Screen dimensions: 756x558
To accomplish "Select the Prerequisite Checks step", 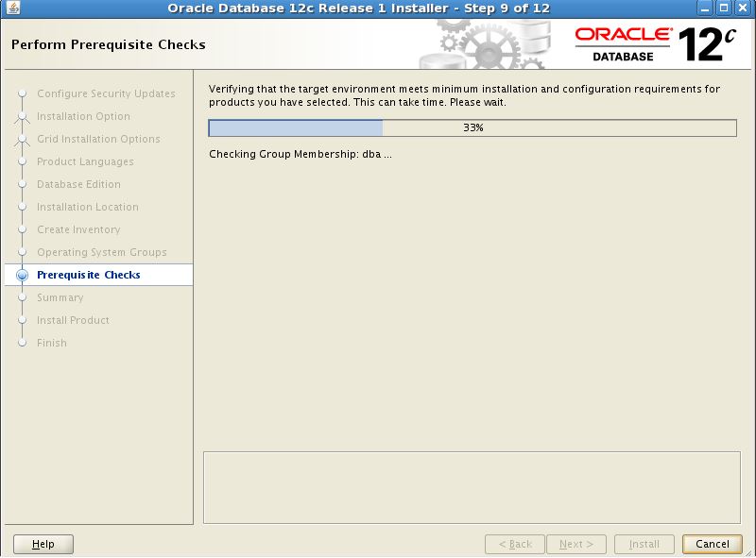I will click(89, 275).
